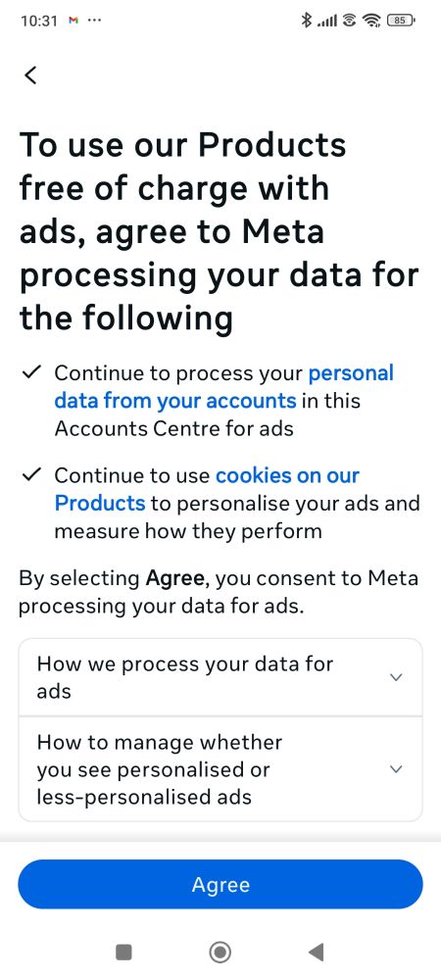
Task: Tap the back arrow at top
Action: [x=30, y=75]
